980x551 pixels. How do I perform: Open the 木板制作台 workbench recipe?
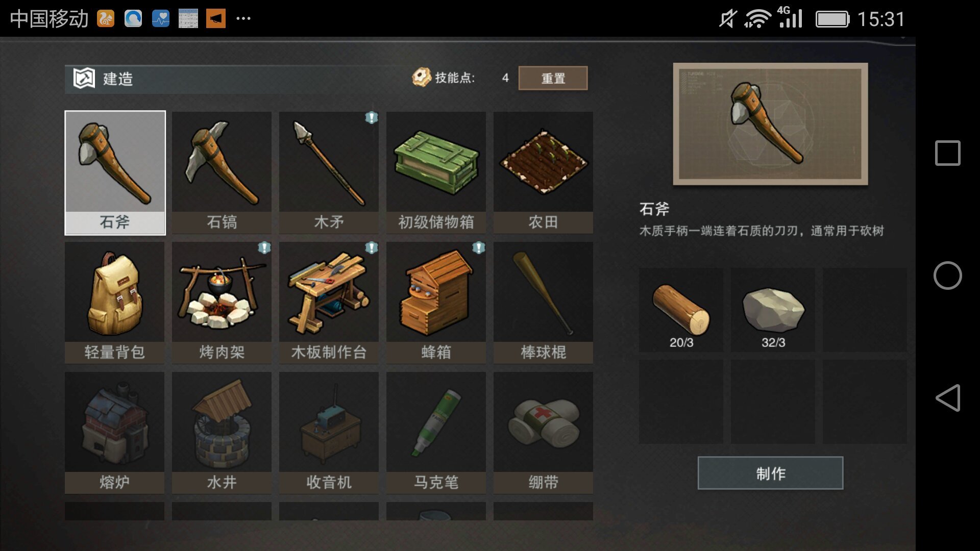point(329,303)
